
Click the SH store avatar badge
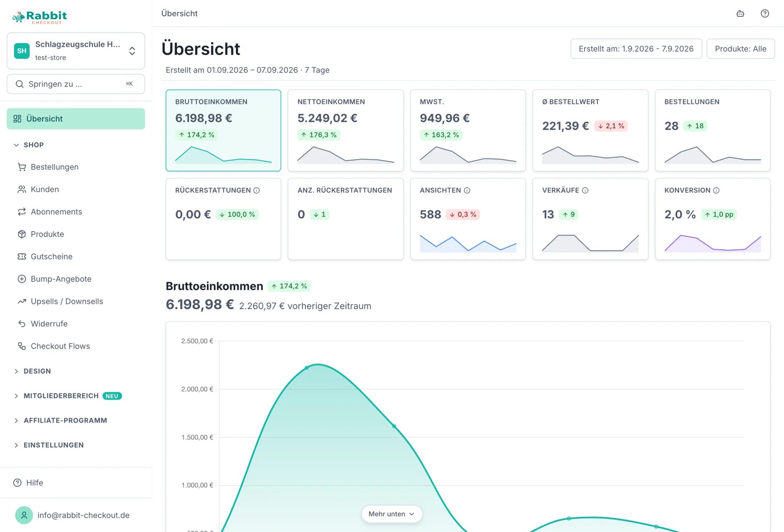[22, 51]
